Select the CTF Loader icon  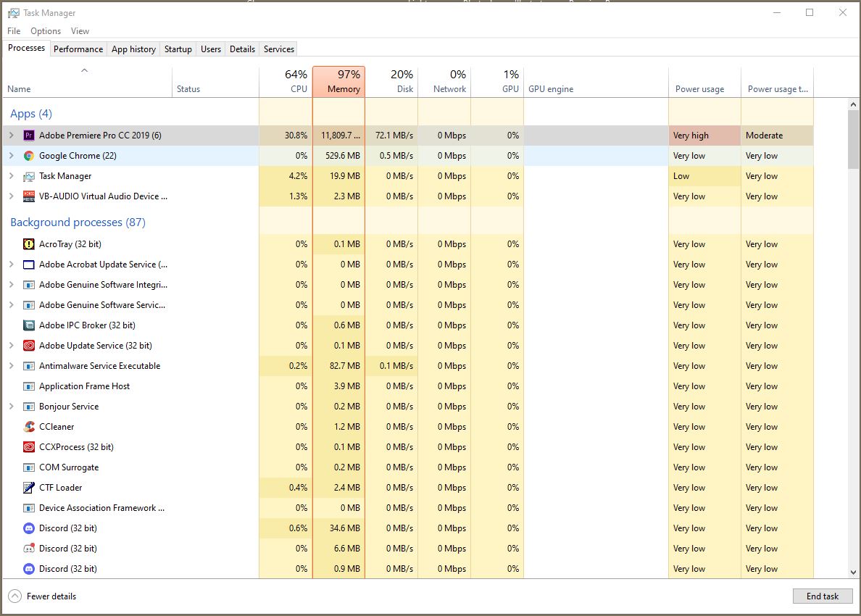point(29,488)
